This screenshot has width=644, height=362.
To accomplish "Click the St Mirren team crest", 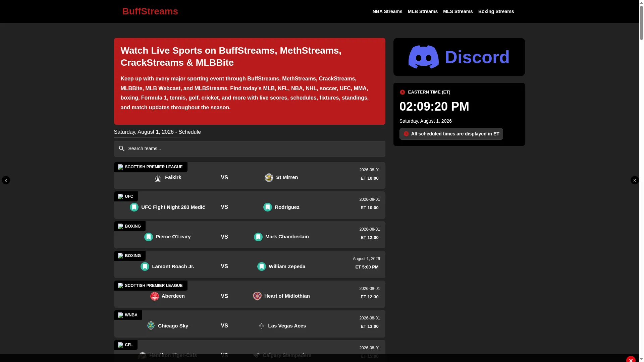I will [269, 178].
